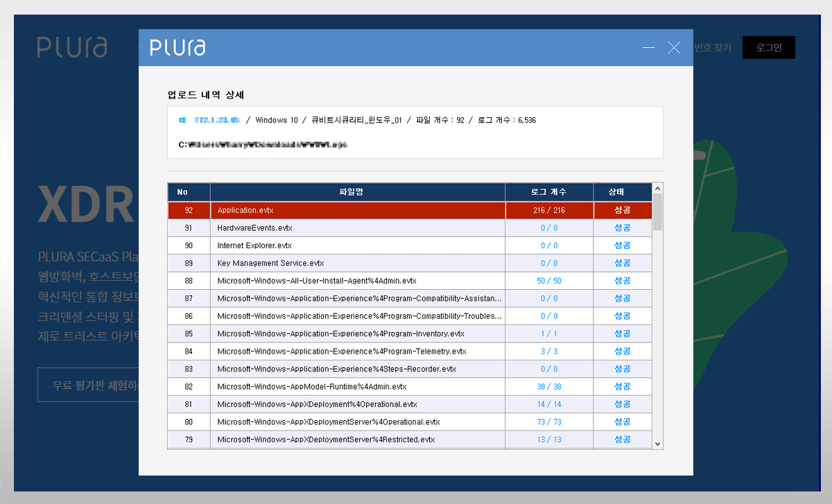The width and height of the screenshot is (832, 504).
Task: Click the 13 / 13 log count
Action: [549, 440]
